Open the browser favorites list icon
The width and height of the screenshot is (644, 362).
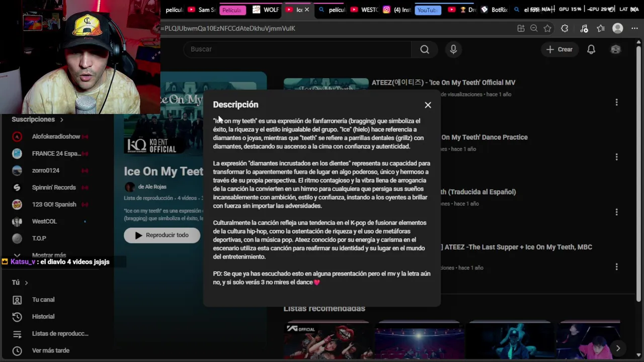point(601,29)
